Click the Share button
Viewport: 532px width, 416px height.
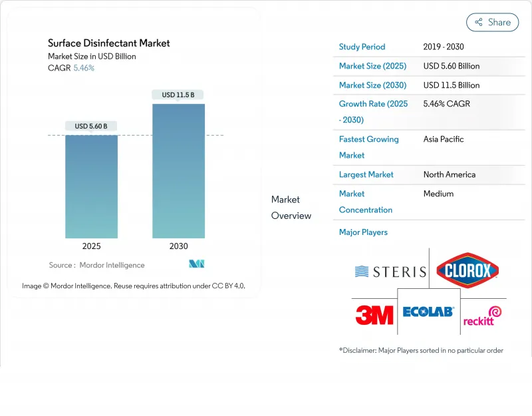tap(493, 22)
